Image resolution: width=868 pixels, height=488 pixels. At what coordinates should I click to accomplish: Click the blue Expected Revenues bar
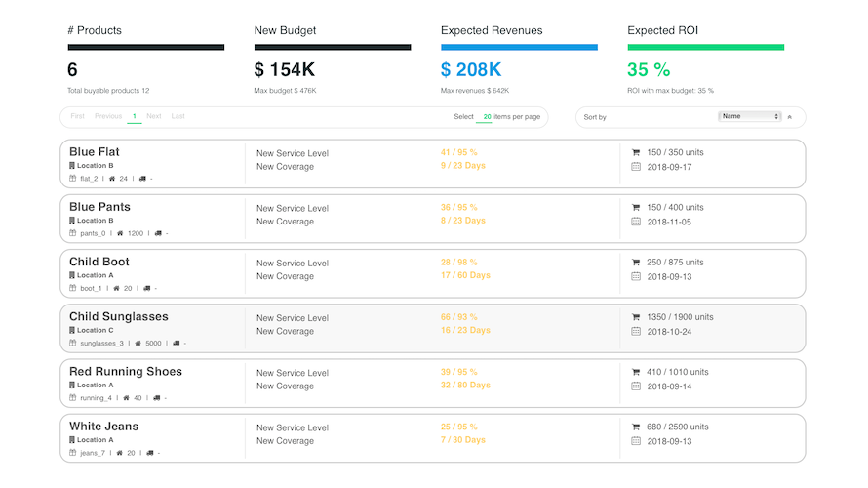pyautogui.click(x=519, y=47)
